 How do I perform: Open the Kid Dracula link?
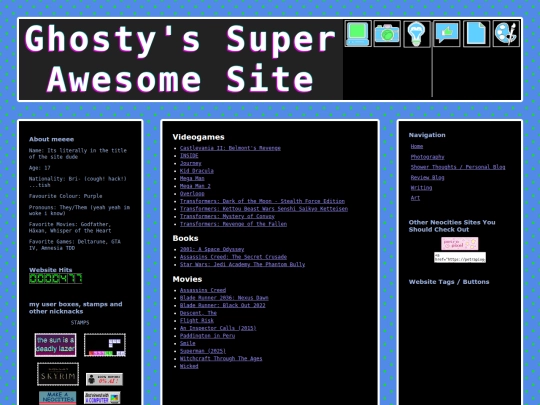pyautogui.click(x=197, y=171)
